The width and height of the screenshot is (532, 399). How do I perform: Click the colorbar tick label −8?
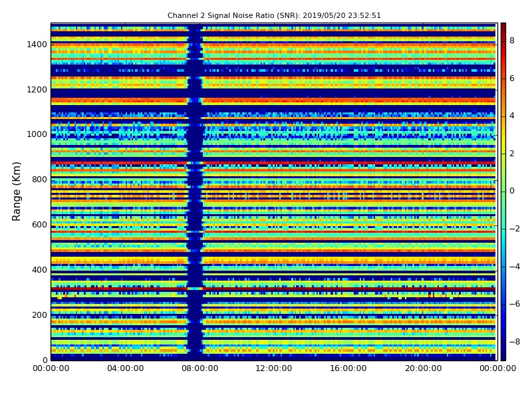(515, 342)
